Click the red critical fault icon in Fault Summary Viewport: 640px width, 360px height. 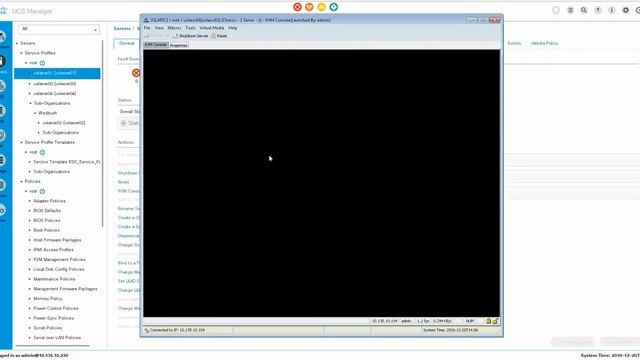coord(136,73)
